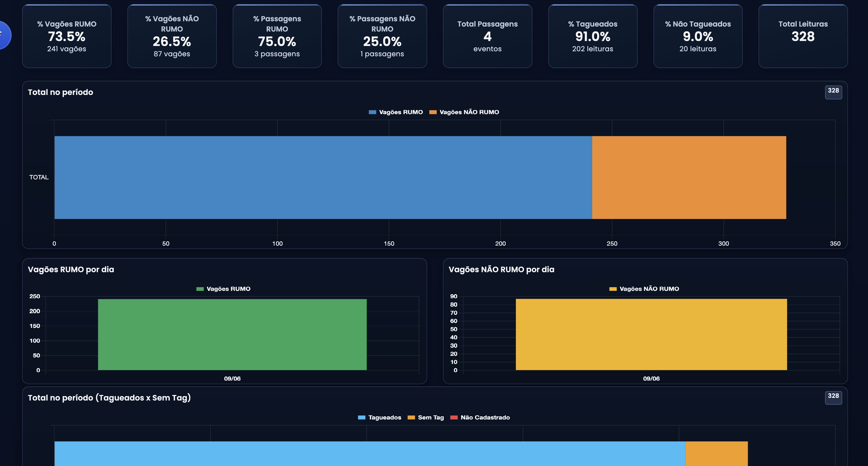
Task: Select the % Passagens NÃO RUMO 25.0% card
Action: [x=382, y=36]
